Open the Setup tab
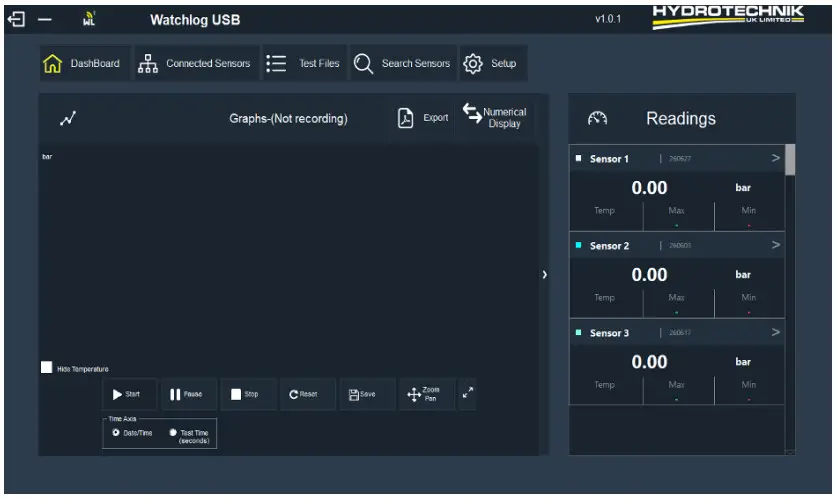Viewport: 839px width, 501px height. click(493, 63)
